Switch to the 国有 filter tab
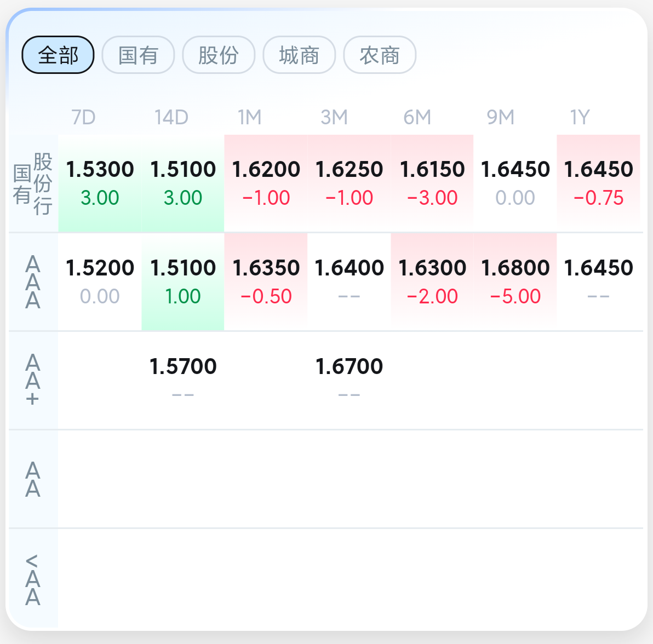Screen dimensions: 653x644 coord(138,55)
